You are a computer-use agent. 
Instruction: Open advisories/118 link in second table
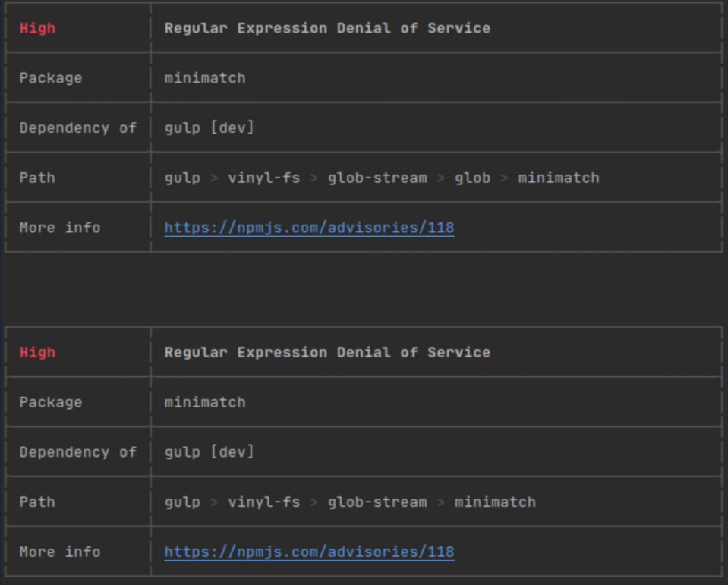coord(309,552)
